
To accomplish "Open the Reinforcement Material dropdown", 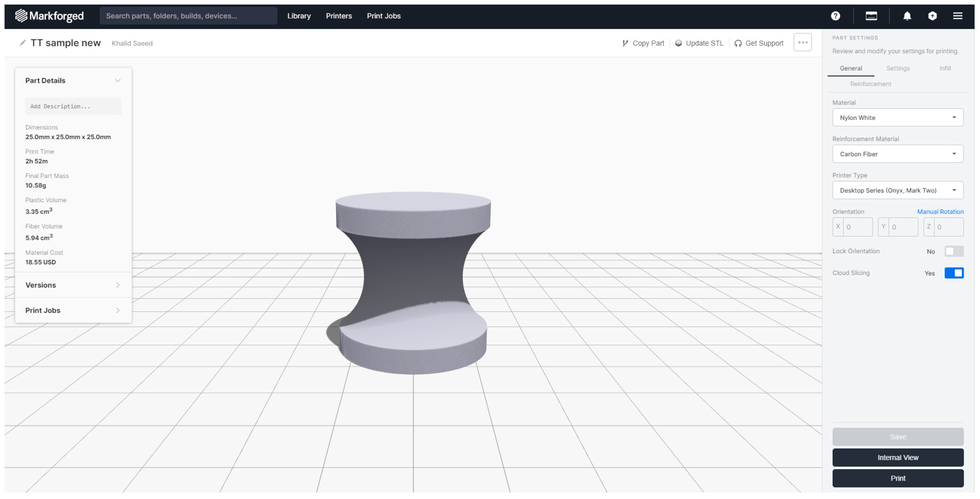I will (897, 154).
